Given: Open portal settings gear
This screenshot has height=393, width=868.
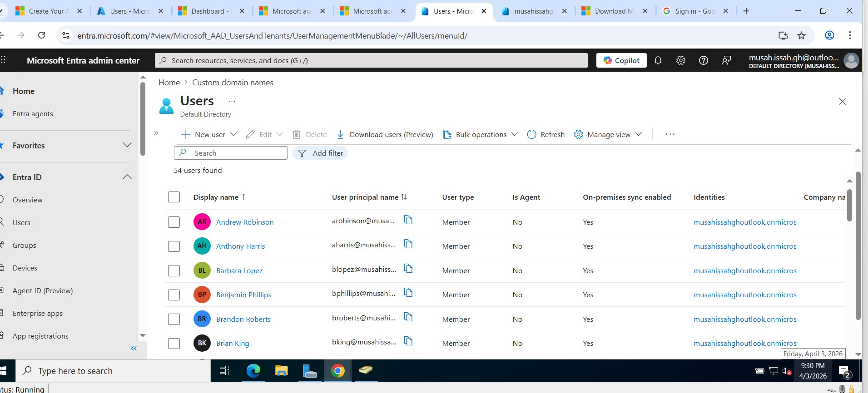Looking at the screenshot, I should tap(680, 60).
